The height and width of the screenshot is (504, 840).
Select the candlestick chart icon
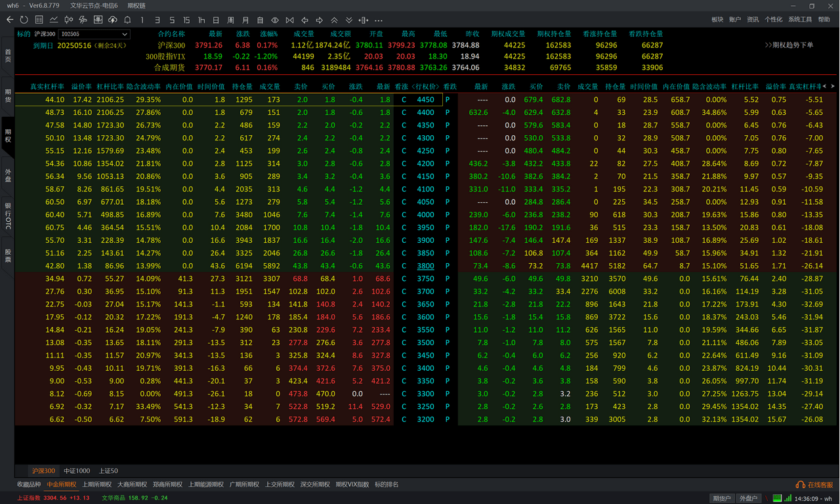point(69,20)
